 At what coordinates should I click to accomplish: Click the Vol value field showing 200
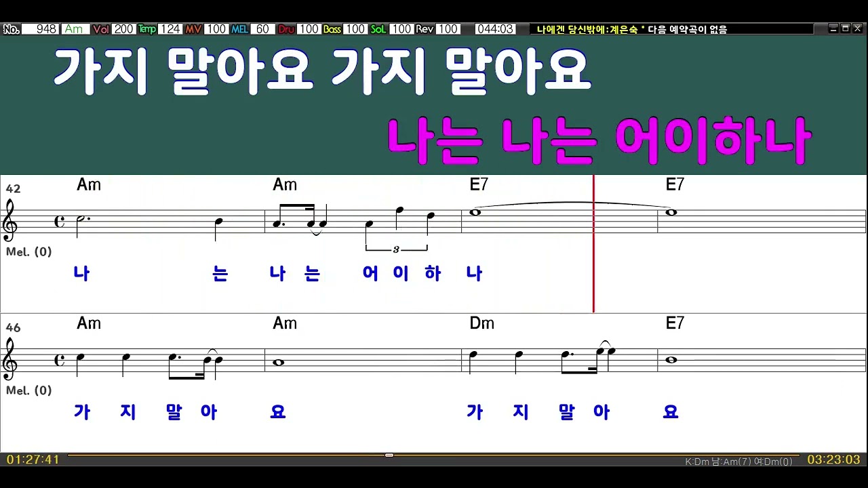point(124,29)
